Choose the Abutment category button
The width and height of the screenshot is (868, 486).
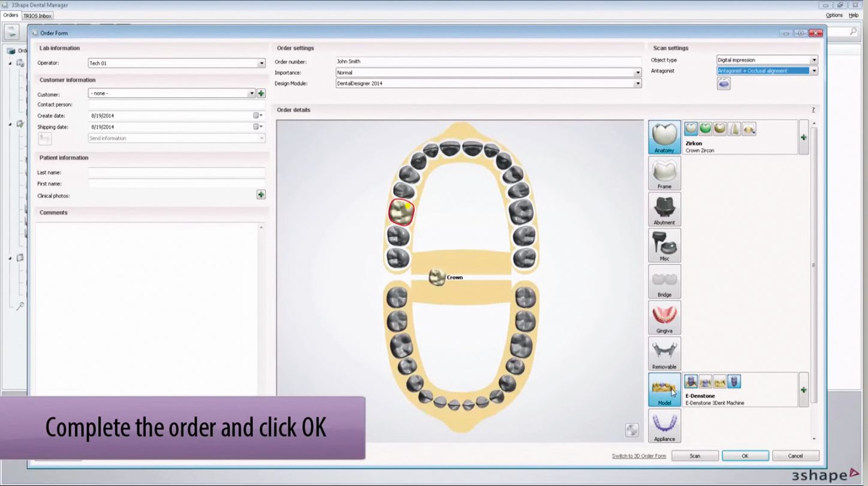664,209
